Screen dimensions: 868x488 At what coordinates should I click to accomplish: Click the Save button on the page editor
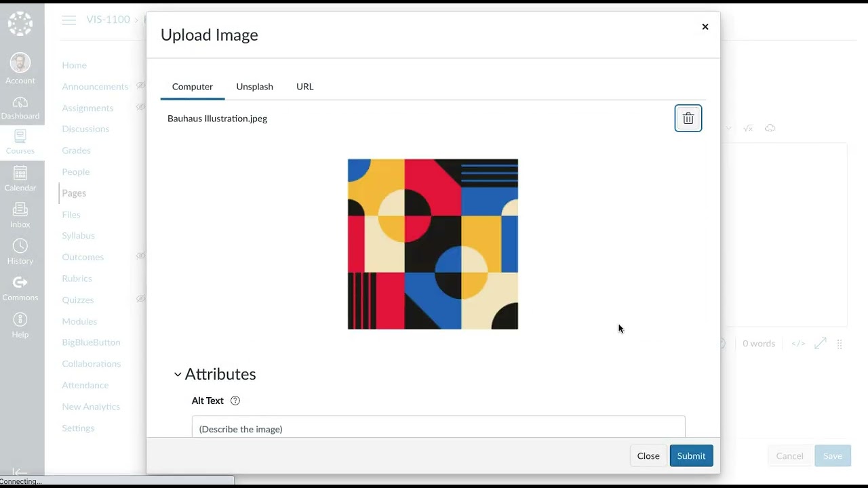833,455
